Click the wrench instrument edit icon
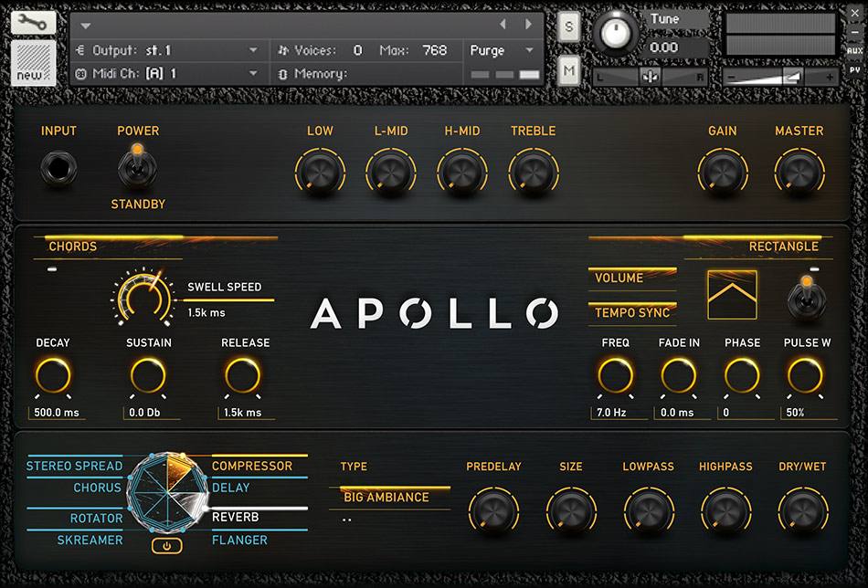868x588 pixels. pos(31,22)
